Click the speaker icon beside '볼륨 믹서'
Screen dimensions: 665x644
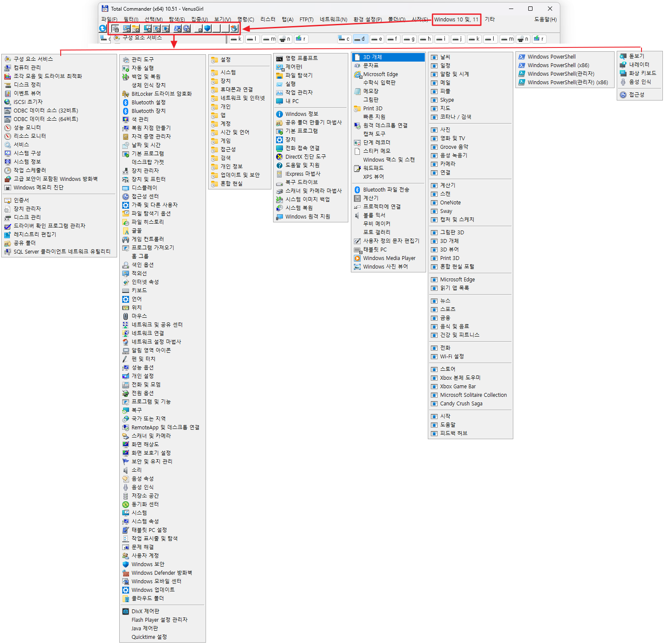pos(357,216)
